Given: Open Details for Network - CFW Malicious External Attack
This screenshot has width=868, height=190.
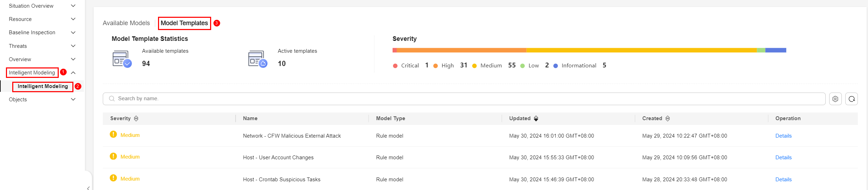Looking at the screenshot, I should coord(783,136).
